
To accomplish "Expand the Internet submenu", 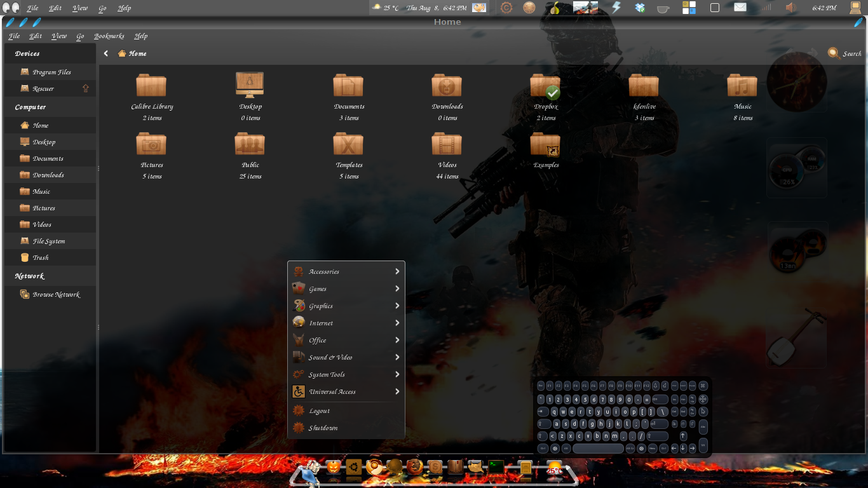I will 346,323.
